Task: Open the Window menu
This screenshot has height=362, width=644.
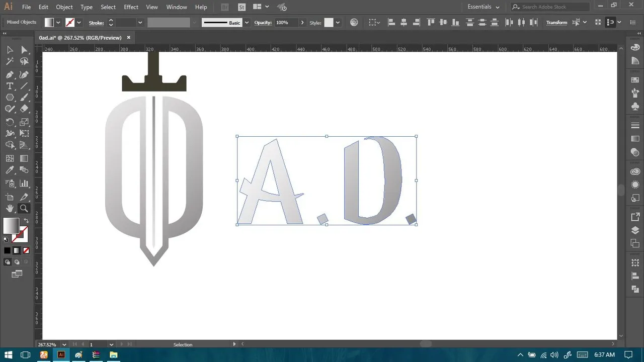Action: click(177, 7)
